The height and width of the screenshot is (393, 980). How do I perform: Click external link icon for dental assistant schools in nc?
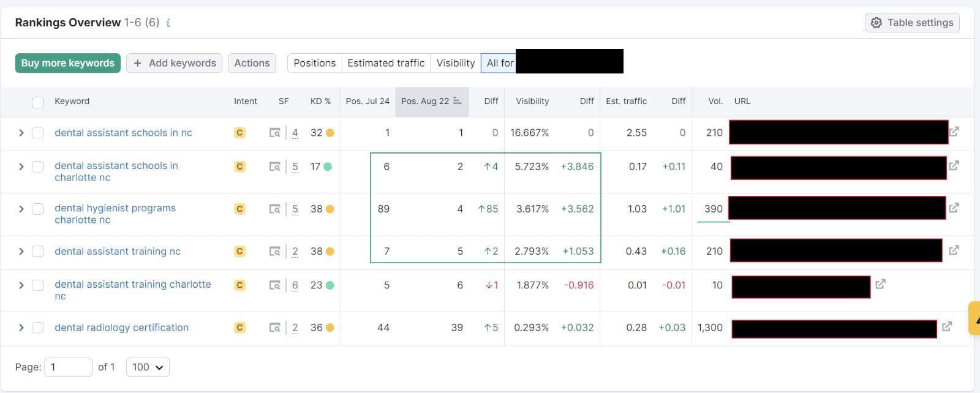(954, 132)
